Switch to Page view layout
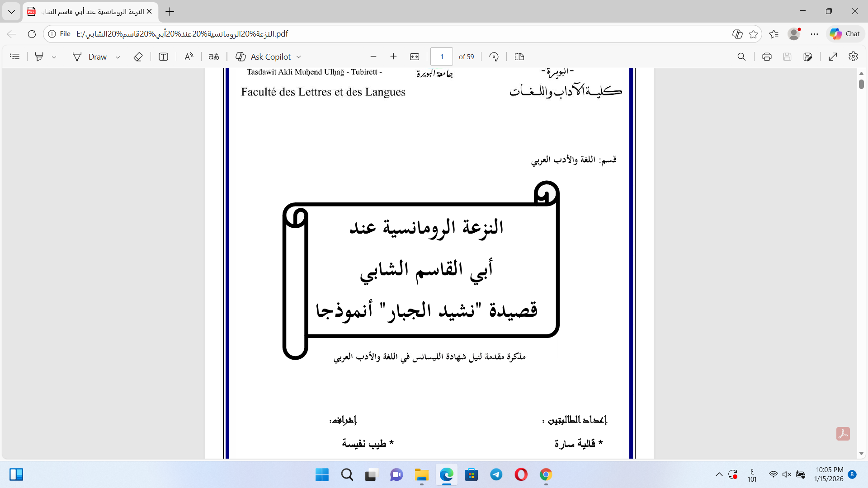Screen dimensions: 868x488 [519, 56]
